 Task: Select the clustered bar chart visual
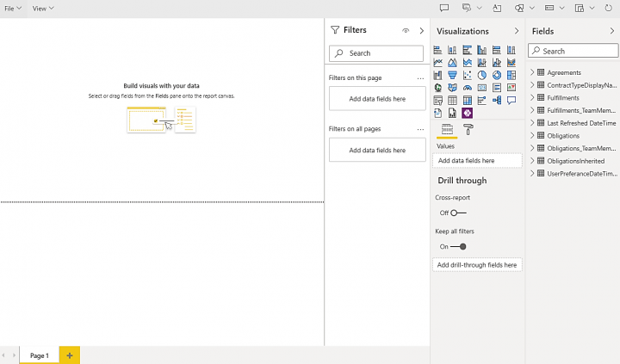pos(467,50)
